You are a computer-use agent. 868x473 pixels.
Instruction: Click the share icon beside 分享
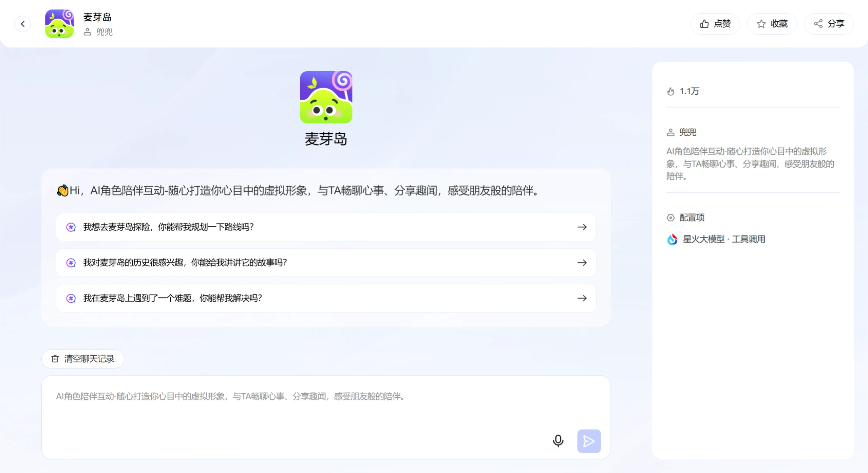point(818,23)
